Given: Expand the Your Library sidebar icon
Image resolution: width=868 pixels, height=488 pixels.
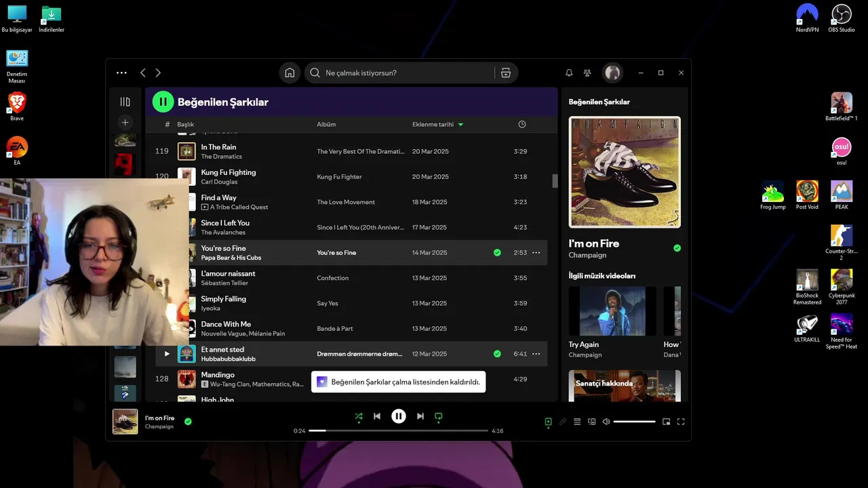Looking at the screenshot, I should (x=125, y=102).
